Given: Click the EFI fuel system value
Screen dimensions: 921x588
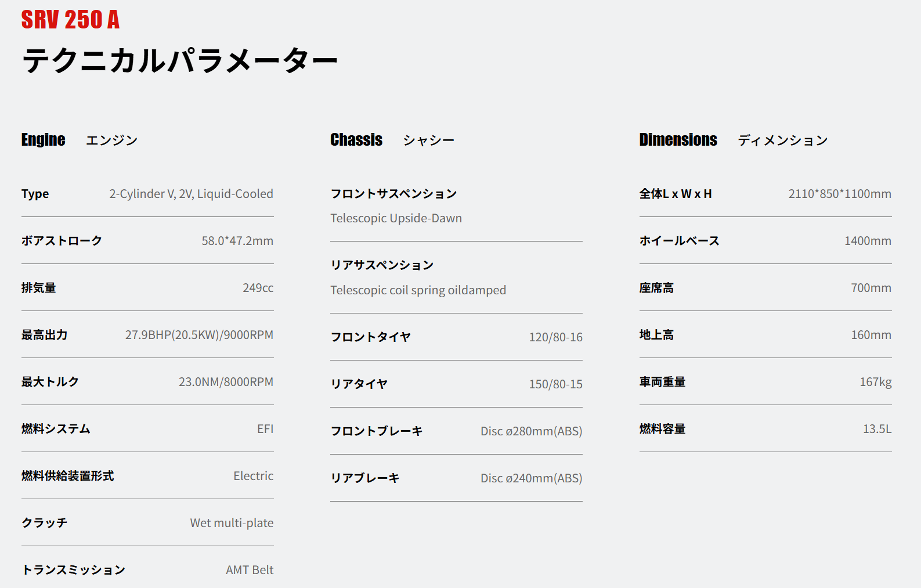Looking at the screenshot, I should 265,429.
